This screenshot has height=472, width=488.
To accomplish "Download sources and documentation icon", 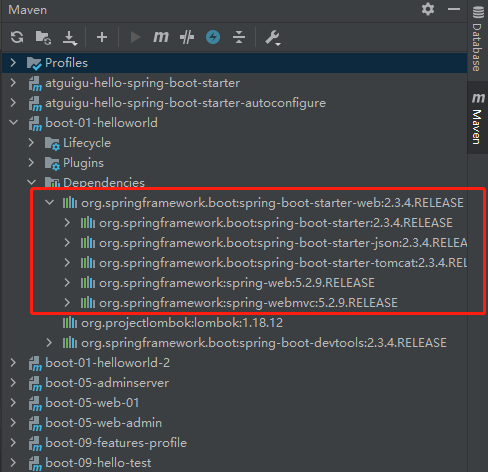I will tap(70, 38).
